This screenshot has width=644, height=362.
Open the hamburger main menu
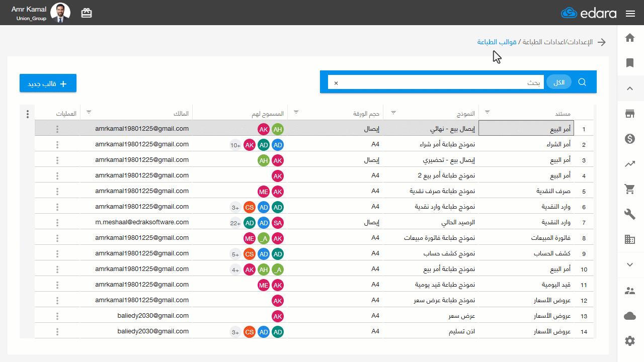point(630,14)
